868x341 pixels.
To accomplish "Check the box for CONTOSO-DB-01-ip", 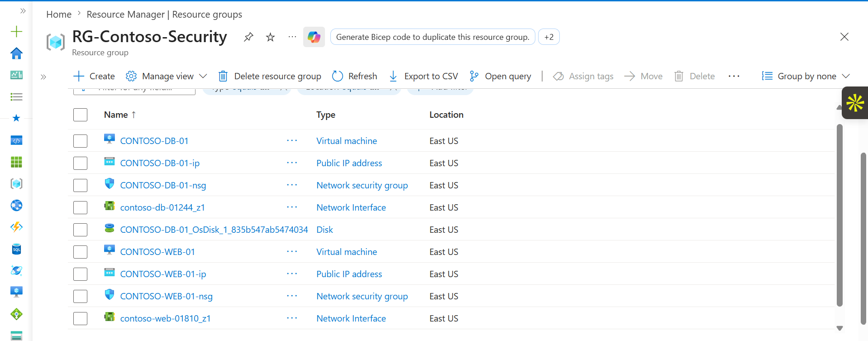I will [x=80, y=163].
